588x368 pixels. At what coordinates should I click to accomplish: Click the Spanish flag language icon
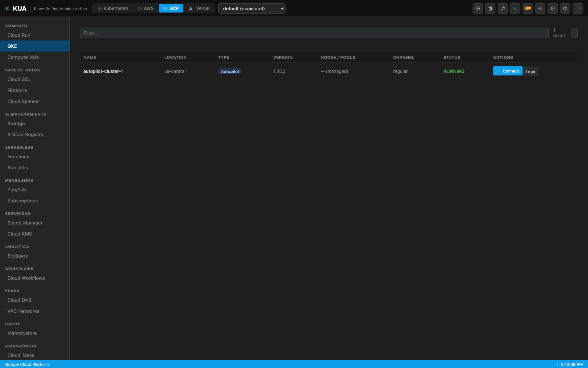pos(528,8)
